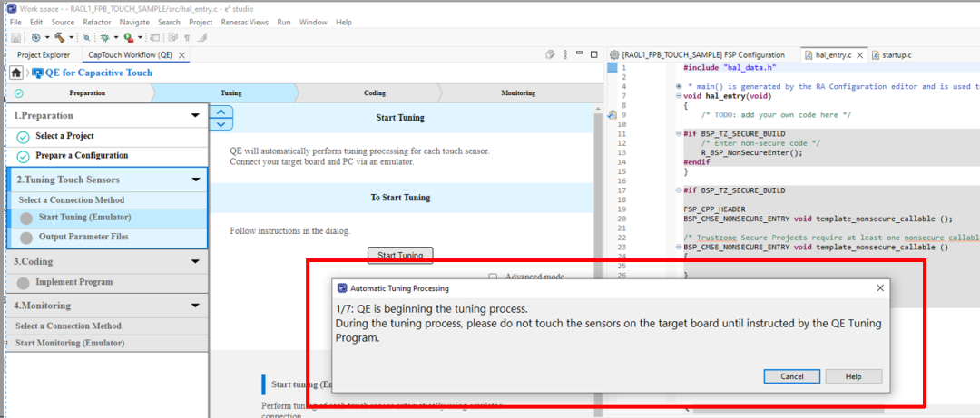Click the magnifier search toolbar icon

pyautogui.click(x=87, y=38)
